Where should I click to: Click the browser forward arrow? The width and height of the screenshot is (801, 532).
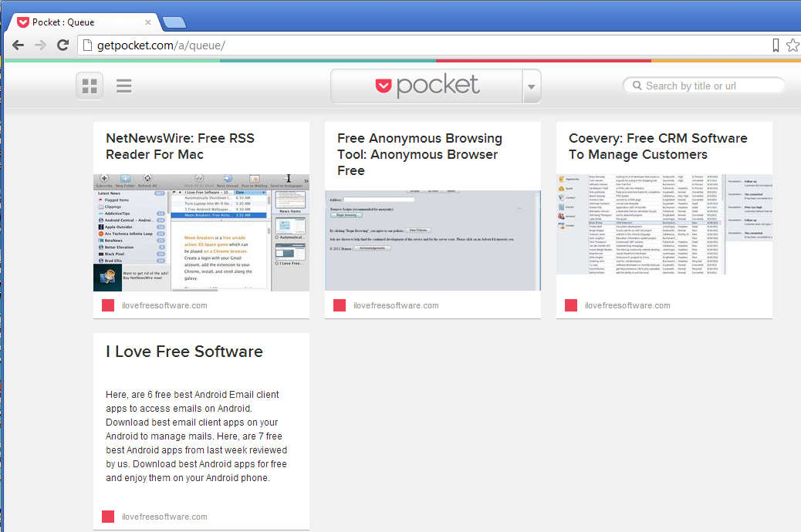[x=40, y=45]
